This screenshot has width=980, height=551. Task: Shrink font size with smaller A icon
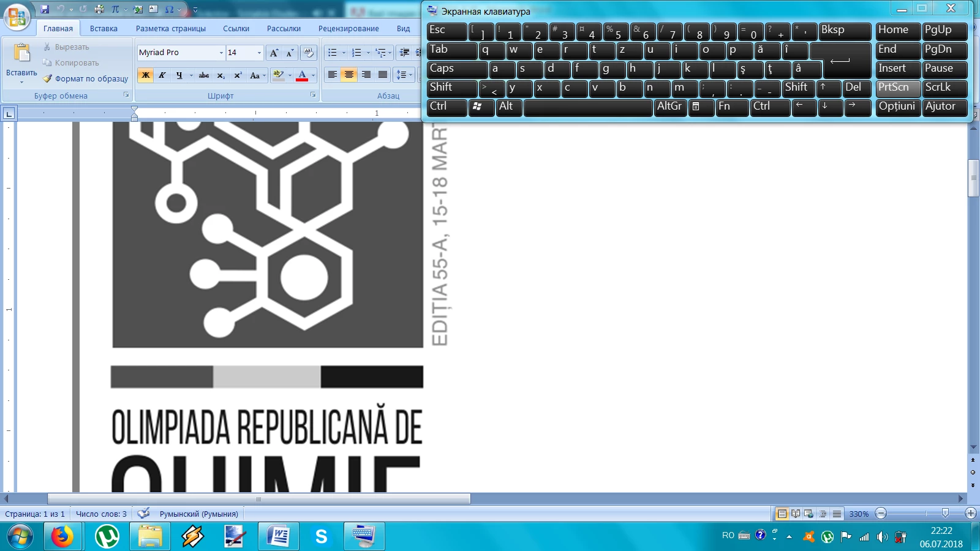(290, 53)
